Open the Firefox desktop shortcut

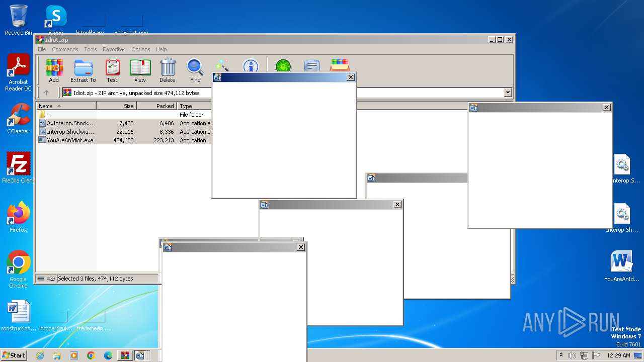click(18, 217)
